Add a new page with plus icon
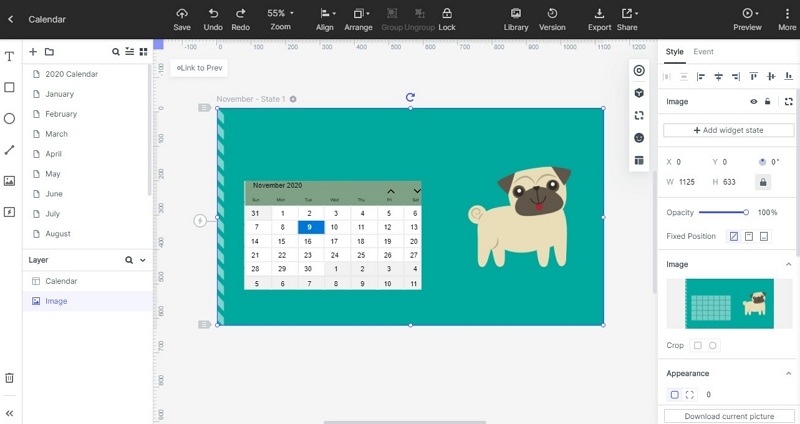This screenshot has width=800, height=424. click(x=33, y=52)
